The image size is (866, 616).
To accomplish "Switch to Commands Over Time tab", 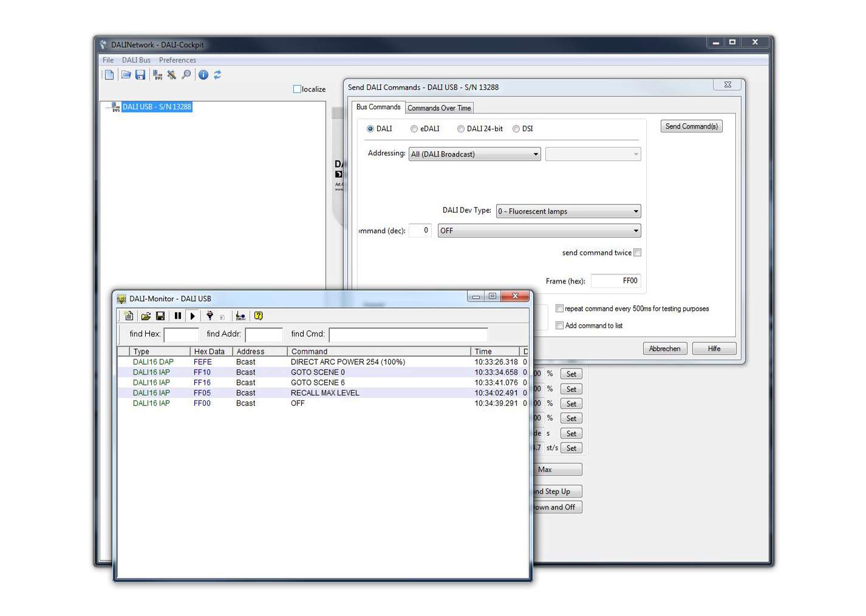I will click(x=439, y=108).
